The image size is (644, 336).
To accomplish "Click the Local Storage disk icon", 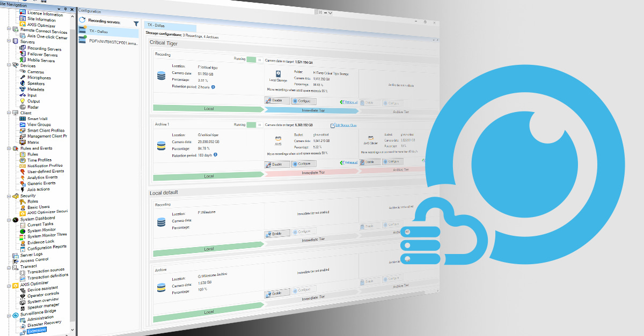I will pyautogui.click(x=279, y=74).
